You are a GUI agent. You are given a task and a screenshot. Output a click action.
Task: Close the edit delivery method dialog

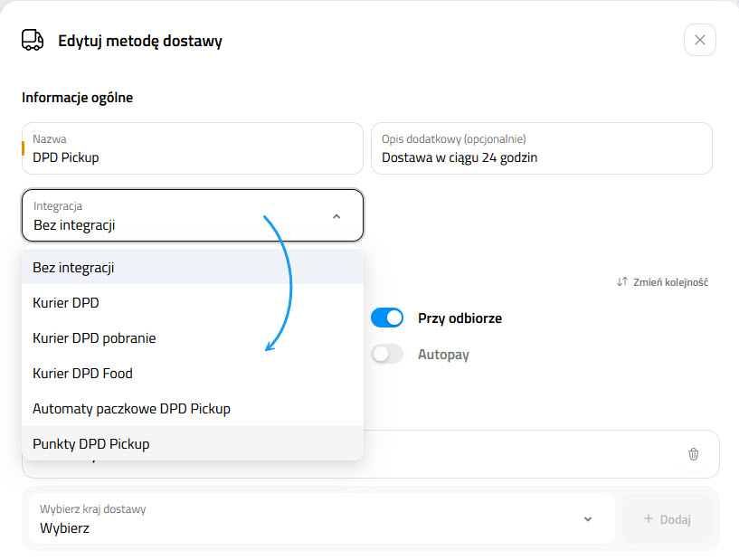(x=699, y=40)
